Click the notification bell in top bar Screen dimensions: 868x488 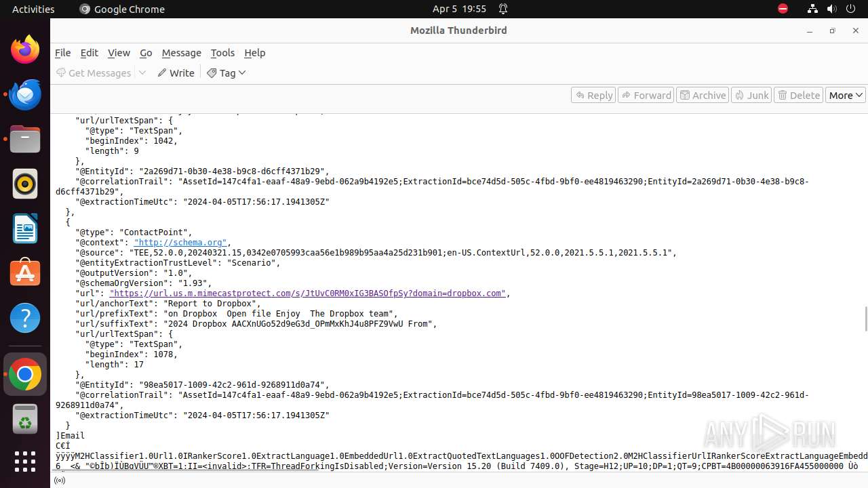(503, 9)
